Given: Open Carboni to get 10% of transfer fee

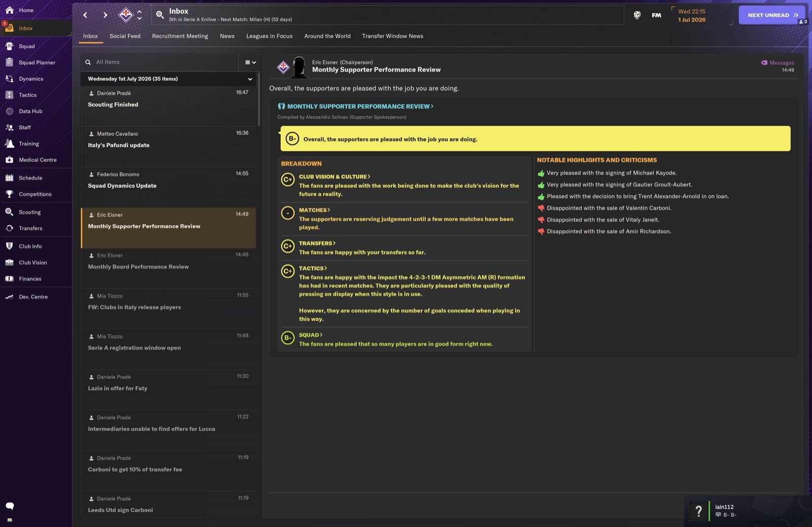Looking at the screenshot, I should coord(168,471).
